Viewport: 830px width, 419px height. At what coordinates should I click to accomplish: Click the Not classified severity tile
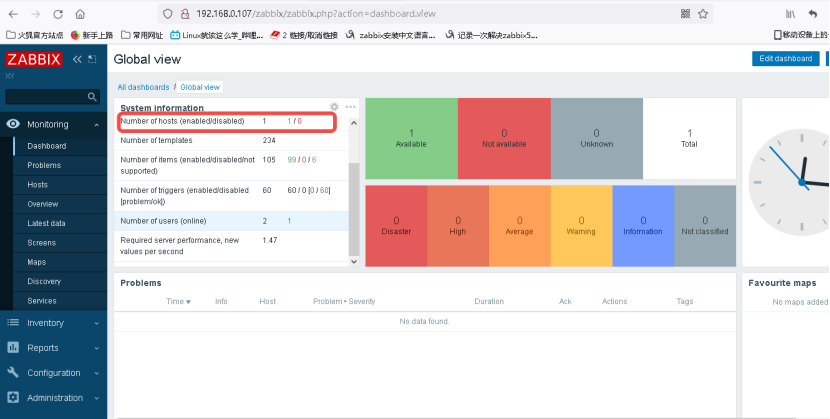click(x=705, y=226)
